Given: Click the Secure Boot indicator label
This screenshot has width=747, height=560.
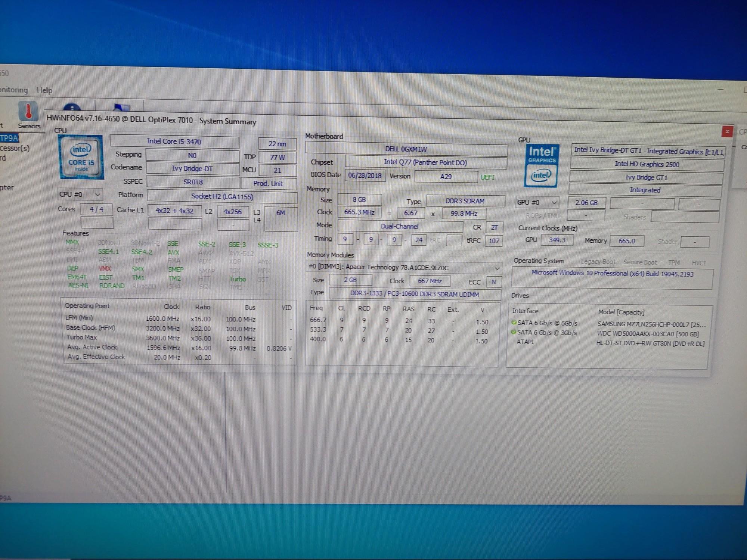Looking at the screenshot, I should tap(640, 262).
